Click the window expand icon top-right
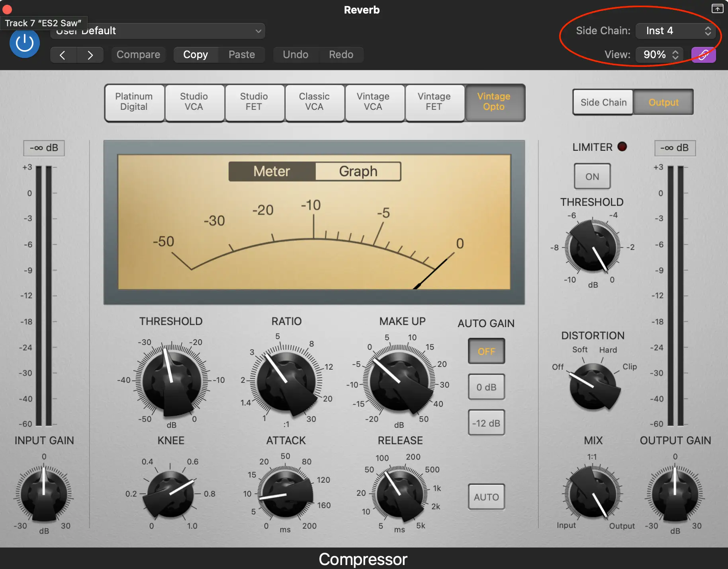The image size is (728, 569). tap(717, 8)
